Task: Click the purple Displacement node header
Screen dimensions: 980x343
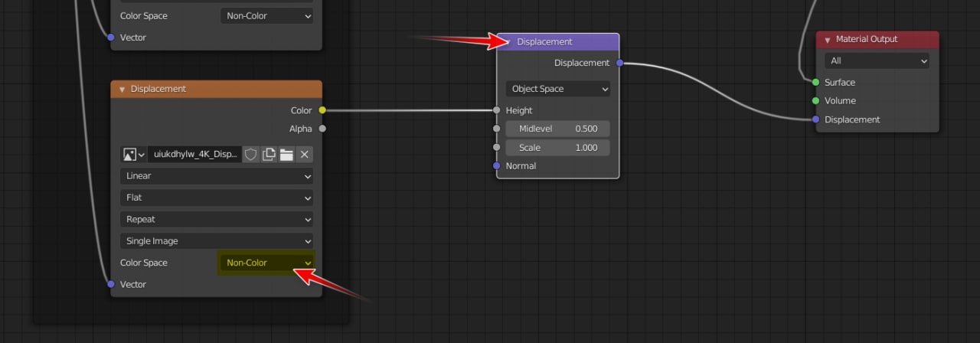Action: (557, 42)
